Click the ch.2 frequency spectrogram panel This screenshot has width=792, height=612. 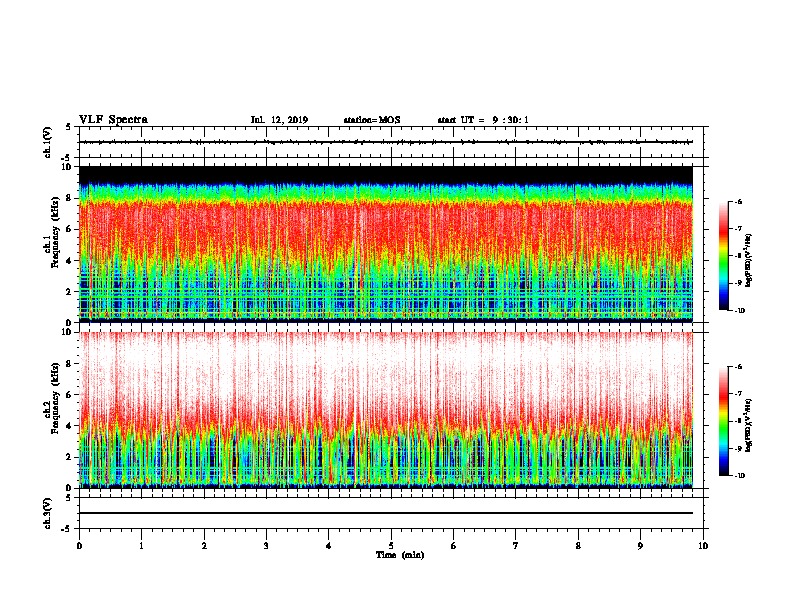click(x=386, y=410)
